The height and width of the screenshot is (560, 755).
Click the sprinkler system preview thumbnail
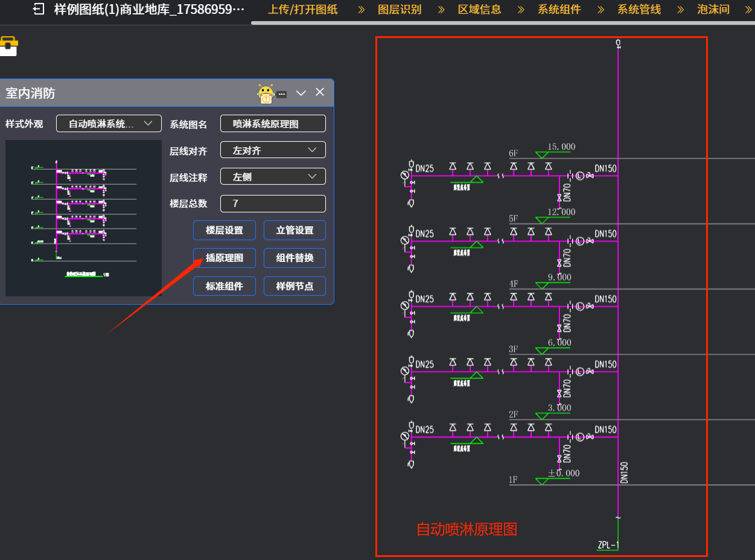83,218
